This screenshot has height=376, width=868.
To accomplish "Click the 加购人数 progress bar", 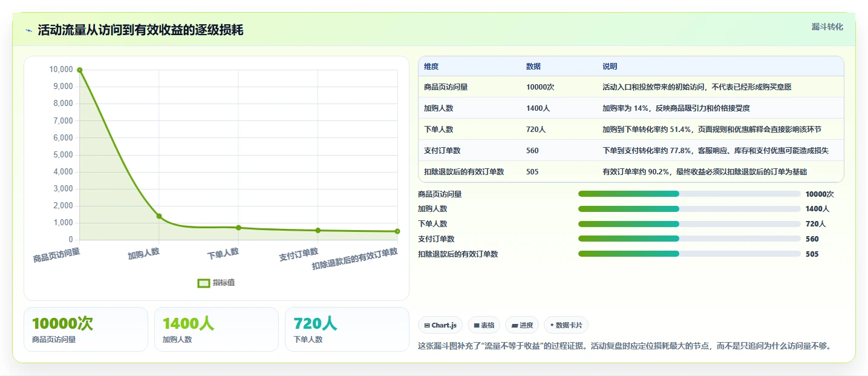I will tap(690, 209).
